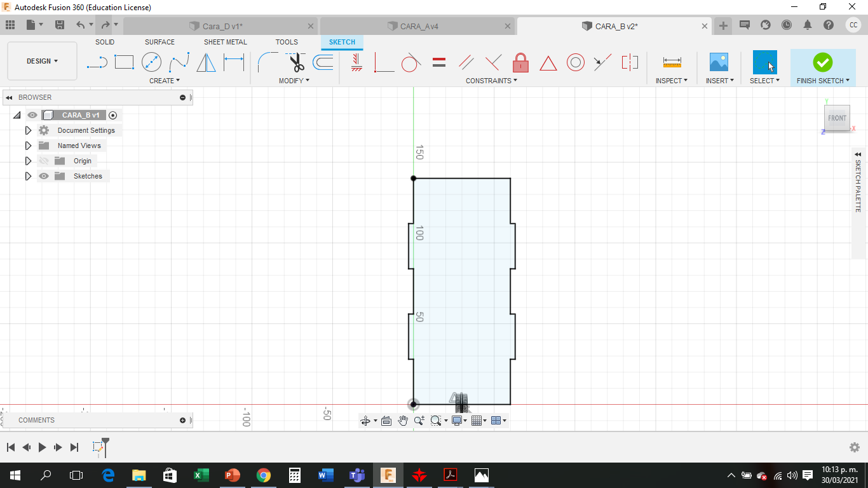Open the Help question mark menu

point(829,25)
